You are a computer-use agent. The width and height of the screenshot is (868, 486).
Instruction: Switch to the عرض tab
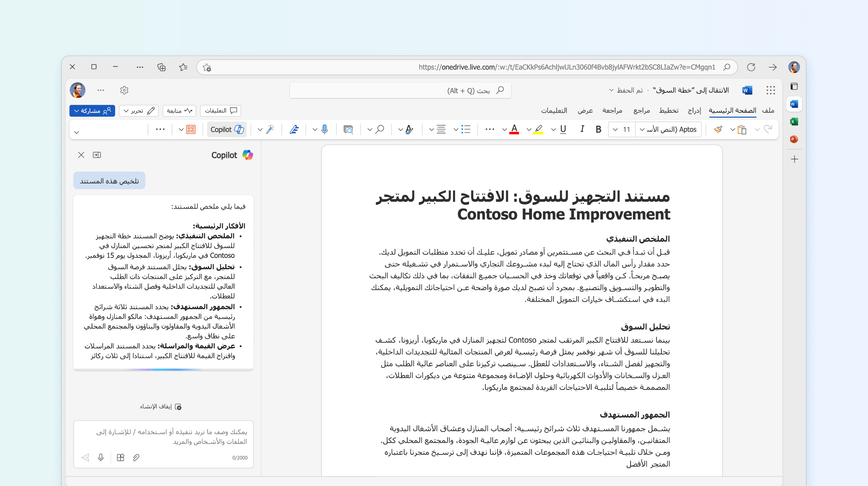[585, 110]
